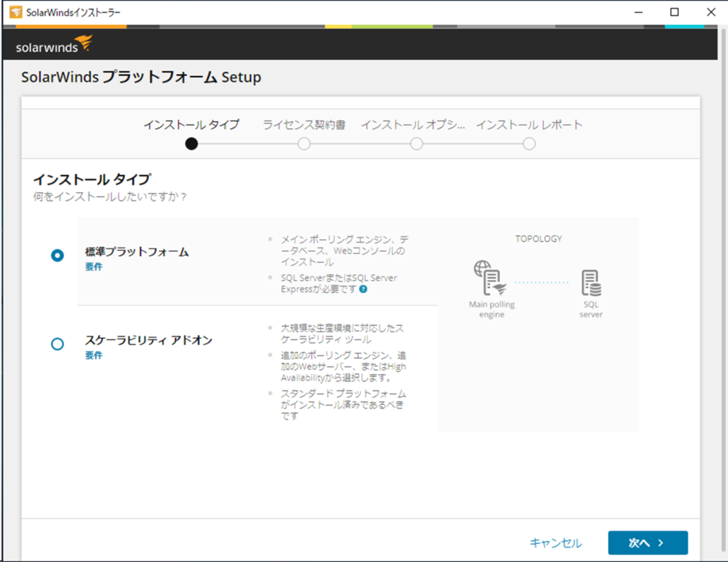
Task: Close the SolarWinds installer window
Action: coord(711,12)
